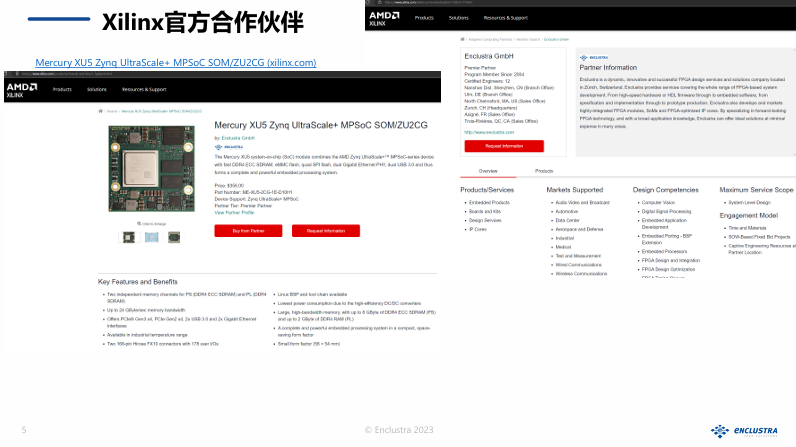Open Resources & Support on product page
The width and height of the screenshot is (796, 447).
click(x=144, y=89)
